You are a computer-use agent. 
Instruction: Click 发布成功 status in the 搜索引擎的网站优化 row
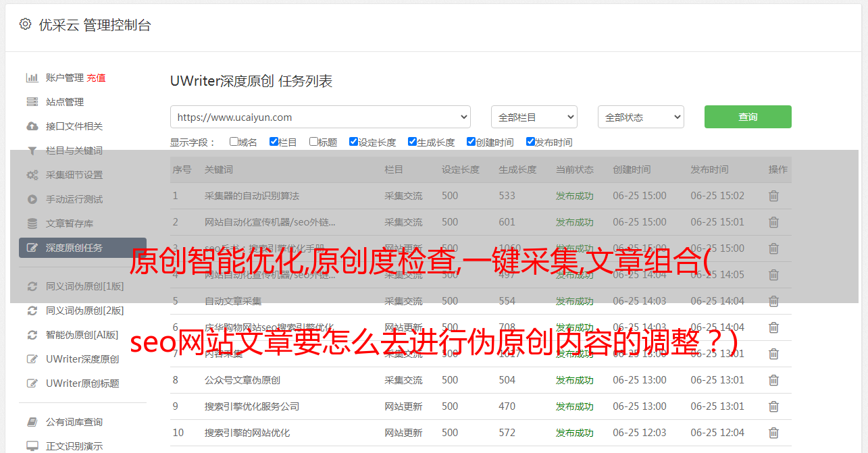coord(575,433)
